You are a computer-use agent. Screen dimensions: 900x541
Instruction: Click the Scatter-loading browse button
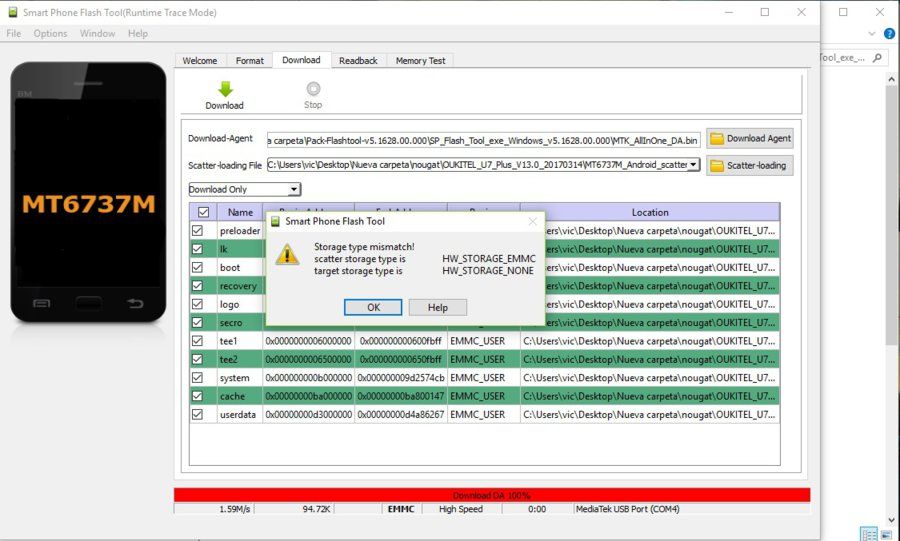pyautogui.click(x=750, y=165)
